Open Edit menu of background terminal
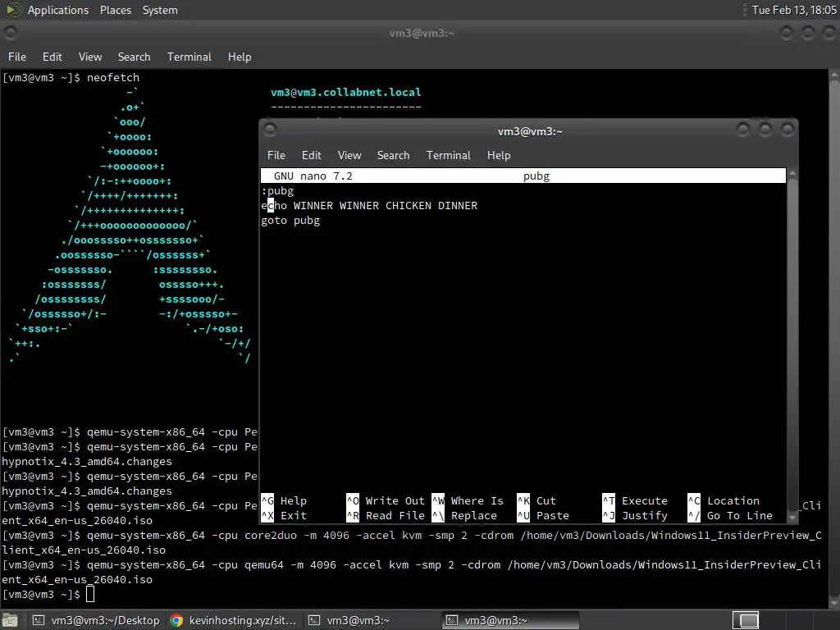Image resolution: width=840 pixels, height=630 pixels. (x=52, y=57)
